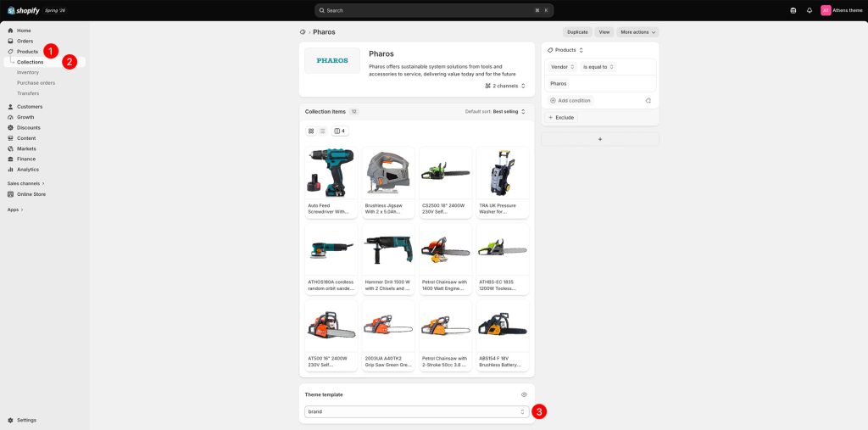Screen dimensions: 868x430
Task: Open the Athens theme account avatar
Action: click(826, 10)
